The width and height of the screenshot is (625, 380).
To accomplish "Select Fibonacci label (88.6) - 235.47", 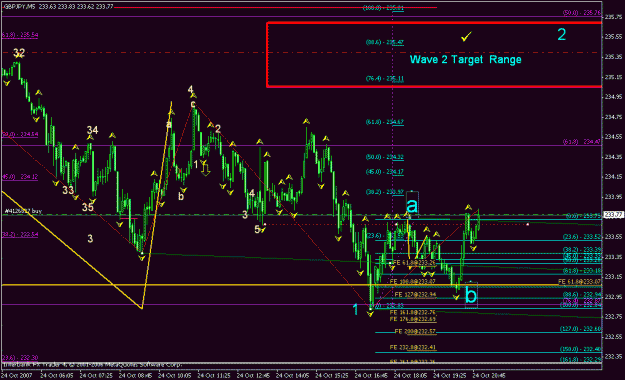I will click(385, 42).
